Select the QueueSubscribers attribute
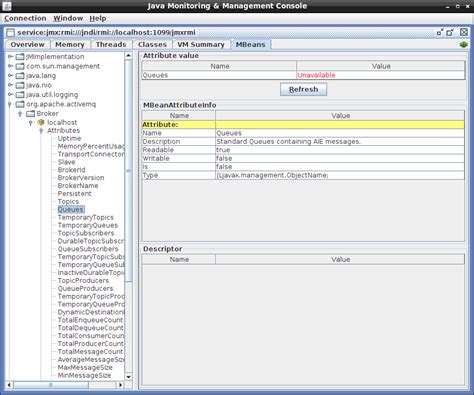Screen dimensions: 474x395 click(x=88, y=249)
